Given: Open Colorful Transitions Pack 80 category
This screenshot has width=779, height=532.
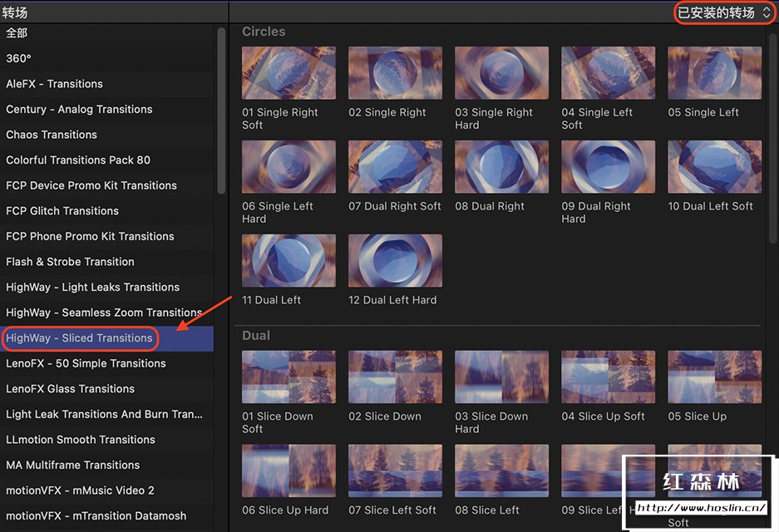Looking at the screenshot, I should 106,160.
